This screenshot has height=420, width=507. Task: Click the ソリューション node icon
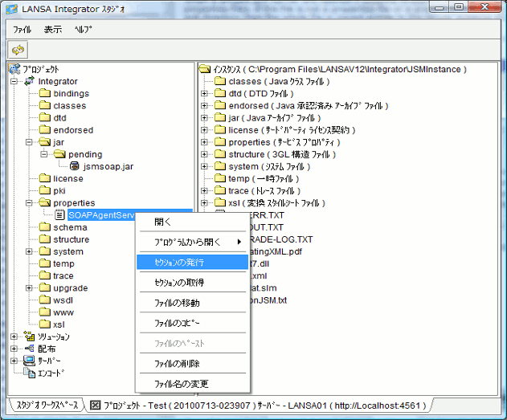30,336
